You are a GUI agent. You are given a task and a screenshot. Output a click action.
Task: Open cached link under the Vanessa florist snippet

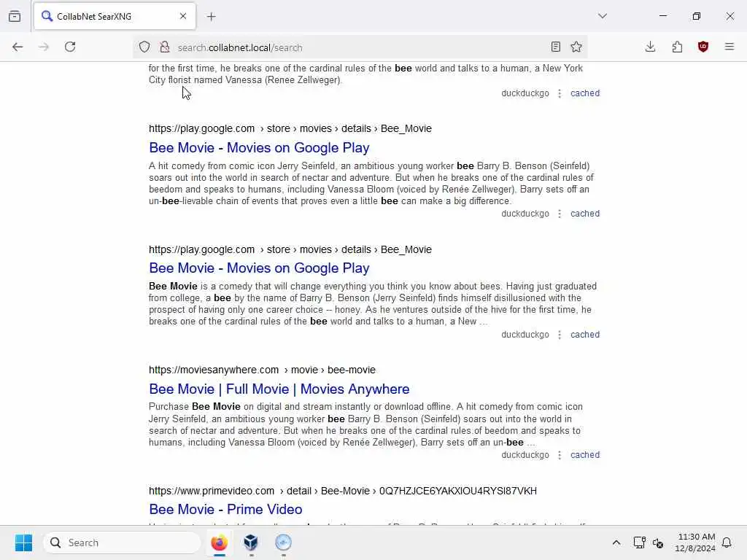coord(585,93)
